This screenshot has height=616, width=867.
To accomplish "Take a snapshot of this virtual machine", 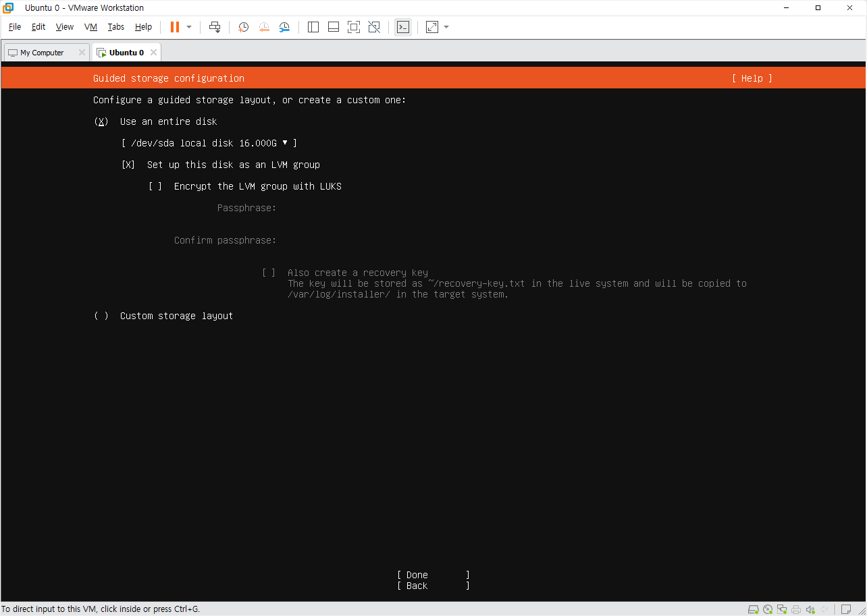I will coord(244,27).
